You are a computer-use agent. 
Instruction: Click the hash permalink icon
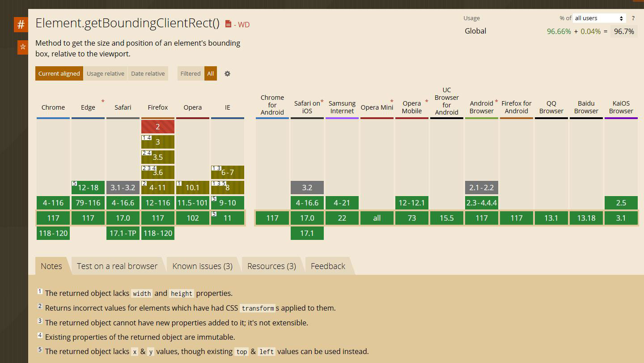tap(21, 25)
